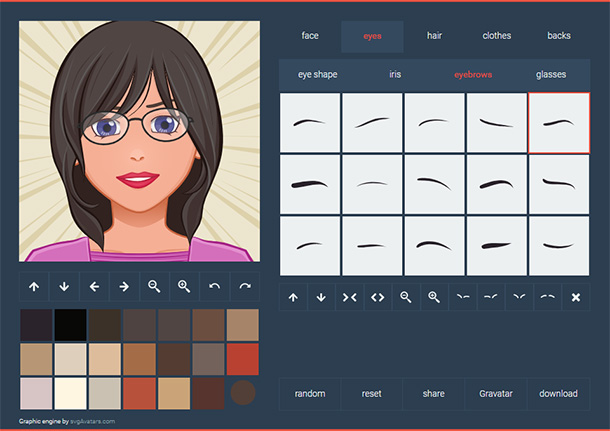Image resolution: width=610 pixels, height=431 pixels.
Task: Pick the bright red swatch in second row
Action: pyautogui.click(x=243, y=359)
